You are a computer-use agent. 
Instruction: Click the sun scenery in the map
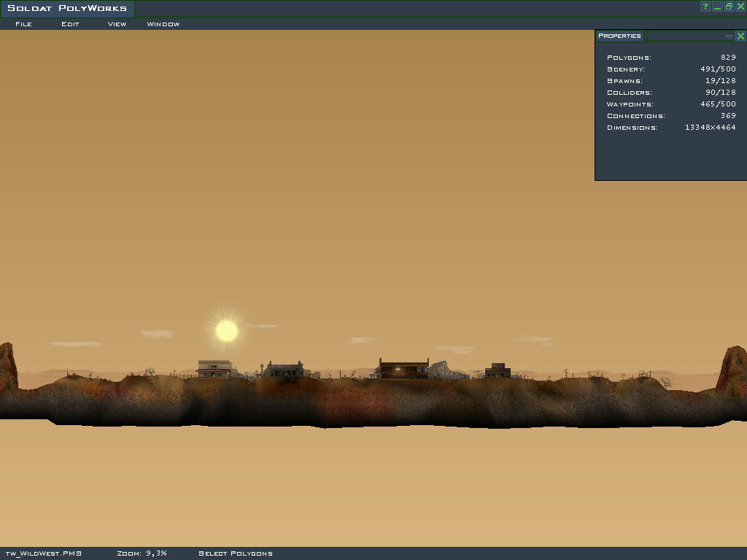(x=227, y=331)
